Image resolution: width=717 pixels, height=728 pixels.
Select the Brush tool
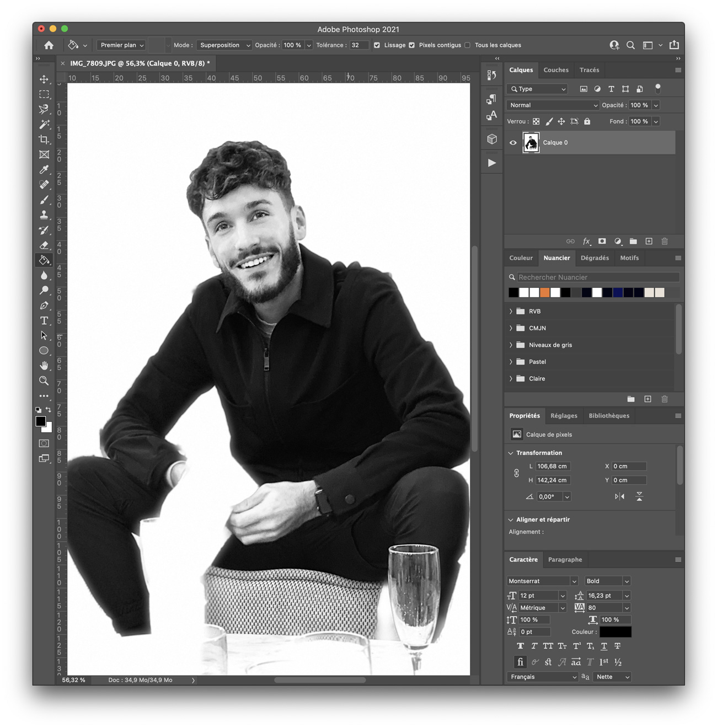click(x=44, y=200)
